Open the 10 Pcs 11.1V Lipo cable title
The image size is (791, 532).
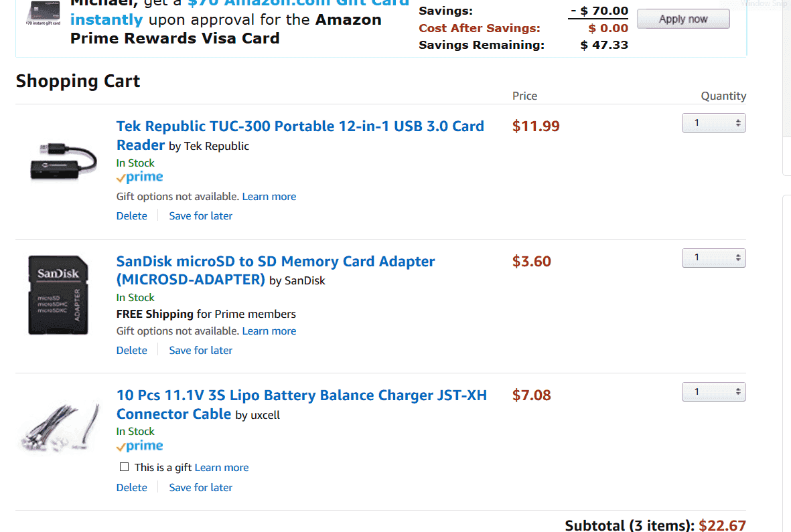click(x=301, y=405)
